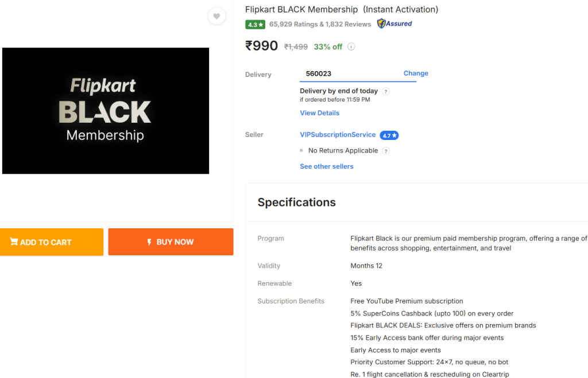Open View Details for delivery info
The width and height of the screenshot is (588, 378).
(x=319, y=112)
